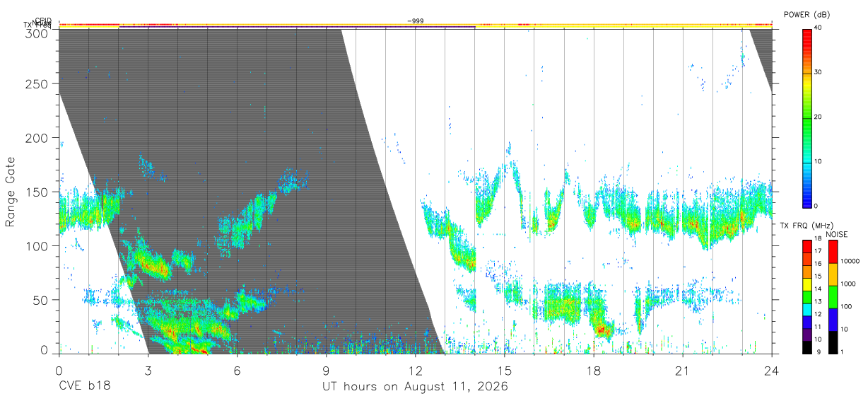Click the 200 range gate tick label
The image size is (868, 401).
point(37,138)
